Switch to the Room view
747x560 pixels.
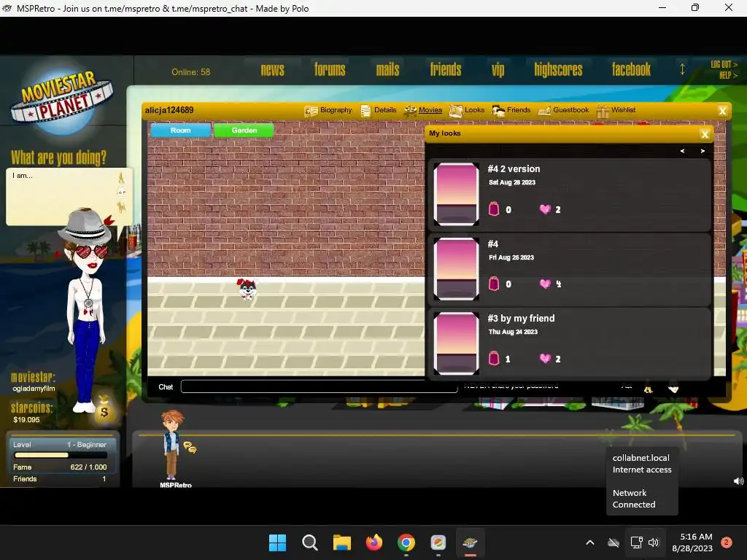(x=181, y=131)
